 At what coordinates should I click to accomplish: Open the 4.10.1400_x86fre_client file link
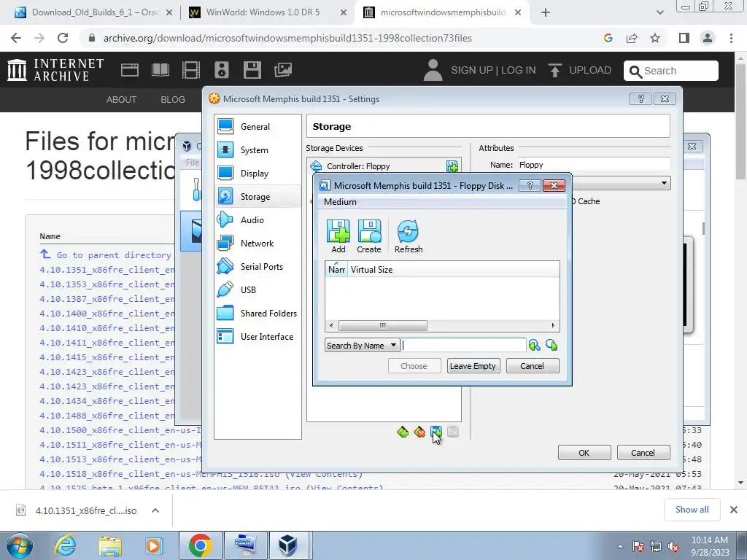tap(107, 314)
